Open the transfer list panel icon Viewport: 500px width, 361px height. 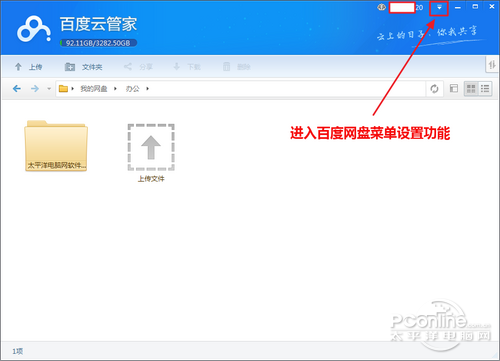(x=492, y=65)
